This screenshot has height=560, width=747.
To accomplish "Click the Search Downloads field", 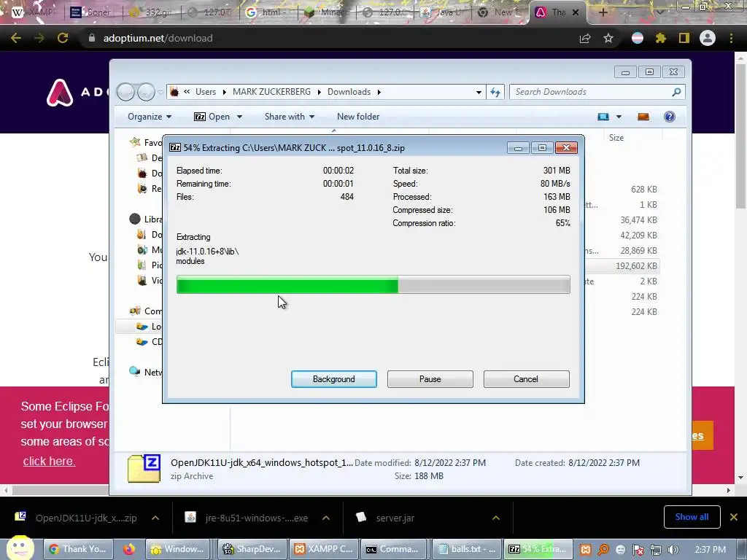I will 597,92.
